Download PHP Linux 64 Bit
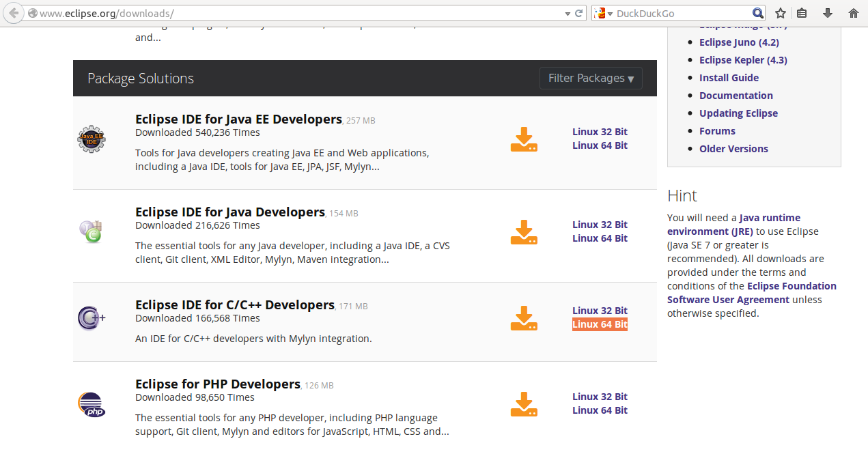This screenshot has height=454, width=868. tap(600, 410)
